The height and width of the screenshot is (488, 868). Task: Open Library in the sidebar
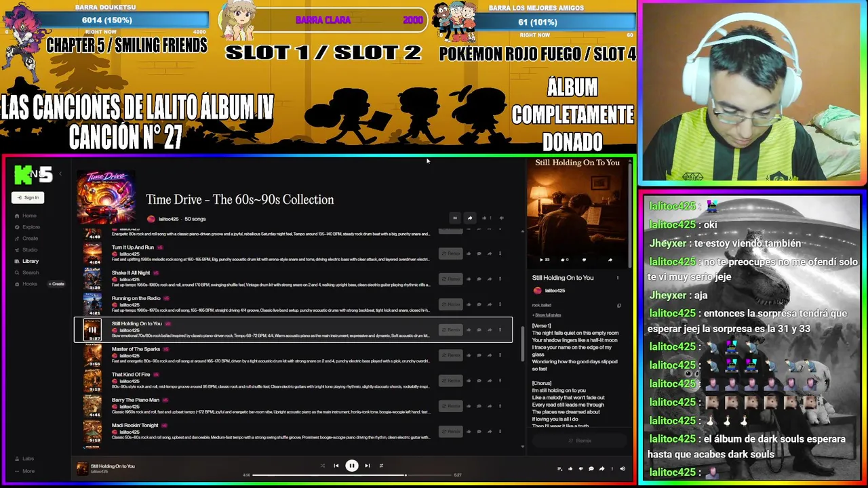pyautogui.click(x=26, y=261)
